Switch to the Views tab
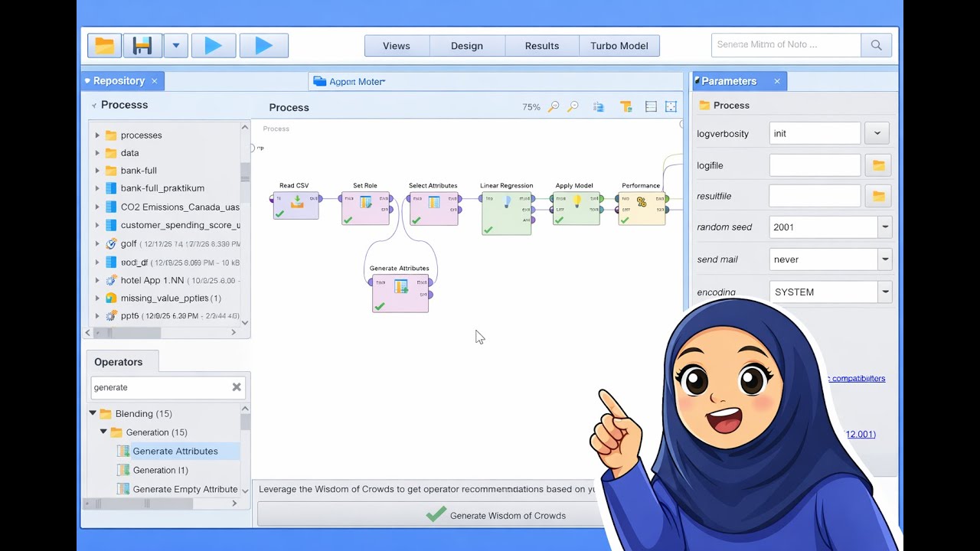 397,46
